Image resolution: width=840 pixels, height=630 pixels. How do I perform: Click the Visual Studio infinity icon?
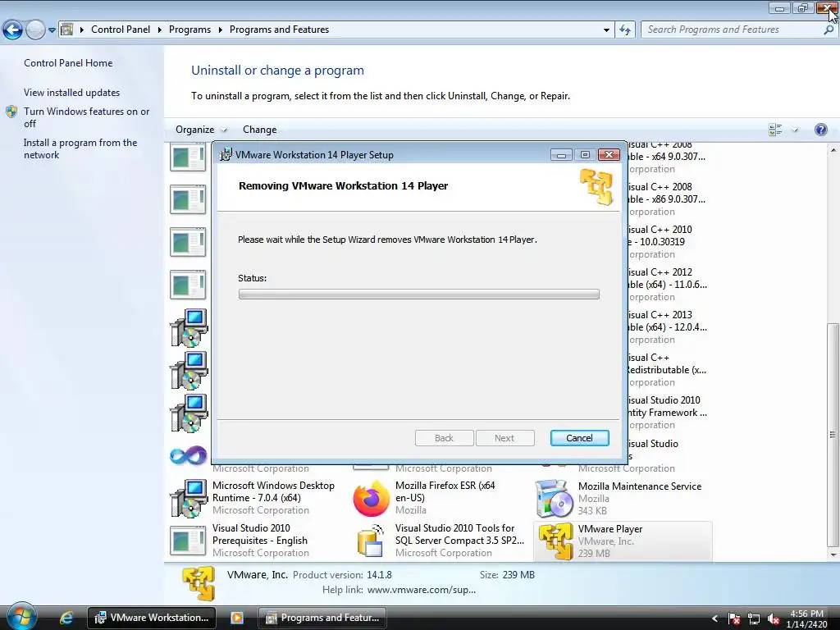coord(188,456)
